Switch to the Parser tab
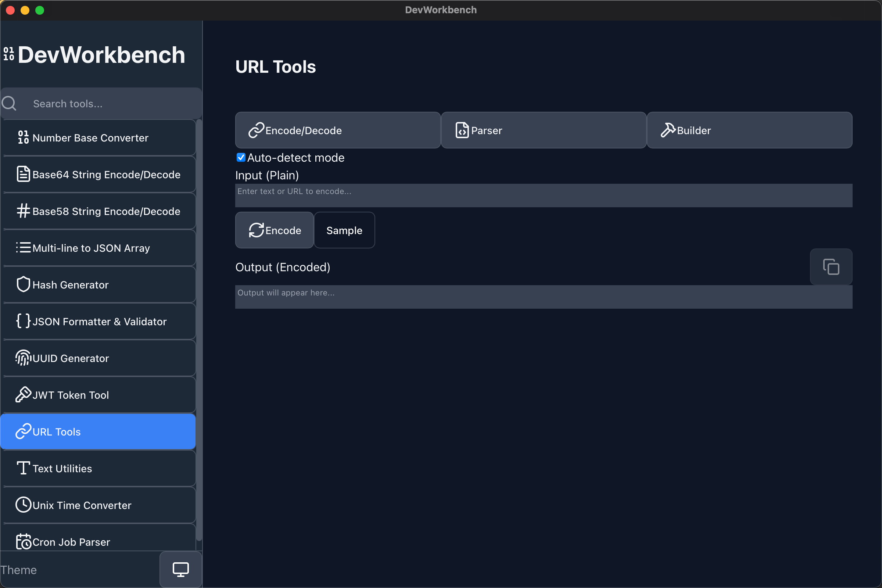The width and height of the screenshot is (882, 588). [x=544, y=130]
